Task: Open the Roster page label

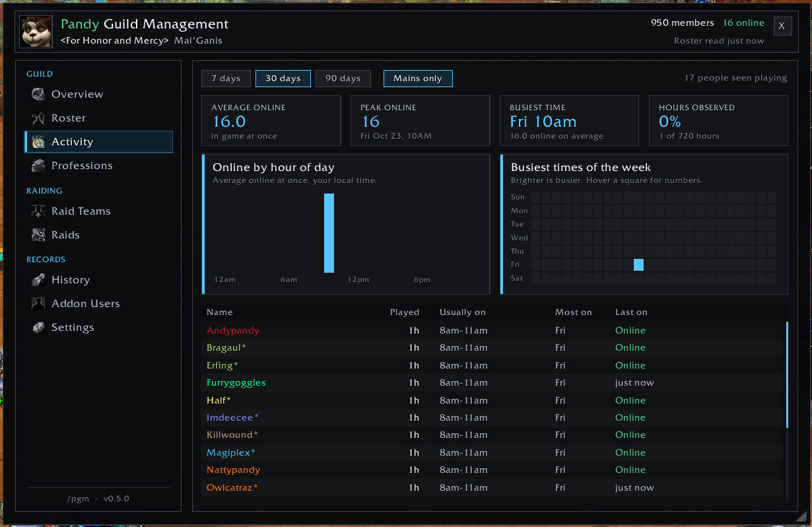Action: click(69, 118)
